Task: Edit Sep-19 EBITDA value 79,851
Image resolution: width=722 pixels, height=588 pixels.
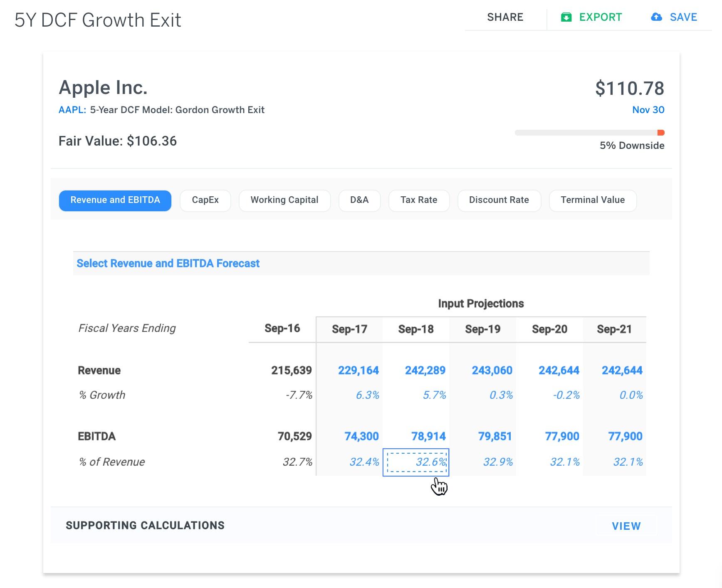Action: coord(495,437)
